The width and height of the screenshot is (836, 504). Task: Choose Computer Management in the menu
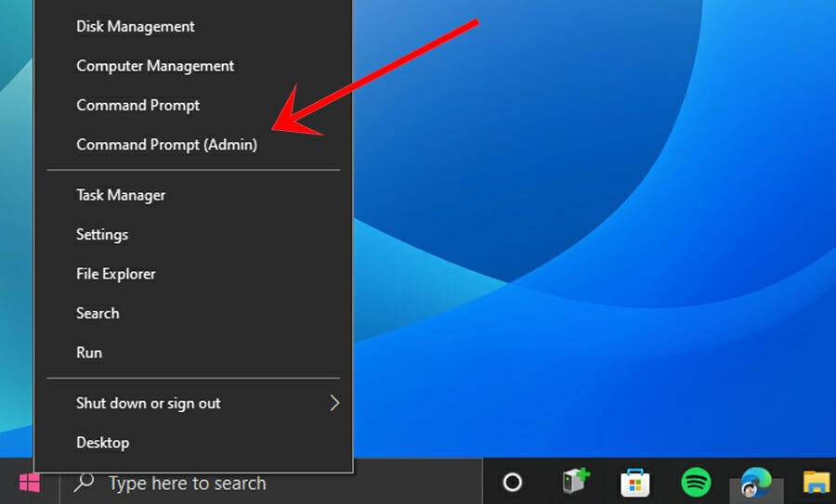point(193,66)
